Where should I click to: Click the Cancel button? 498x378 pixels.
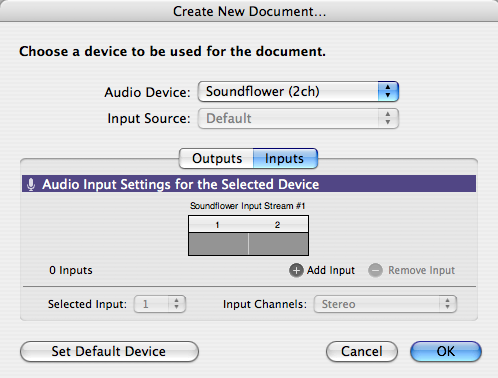362,351
